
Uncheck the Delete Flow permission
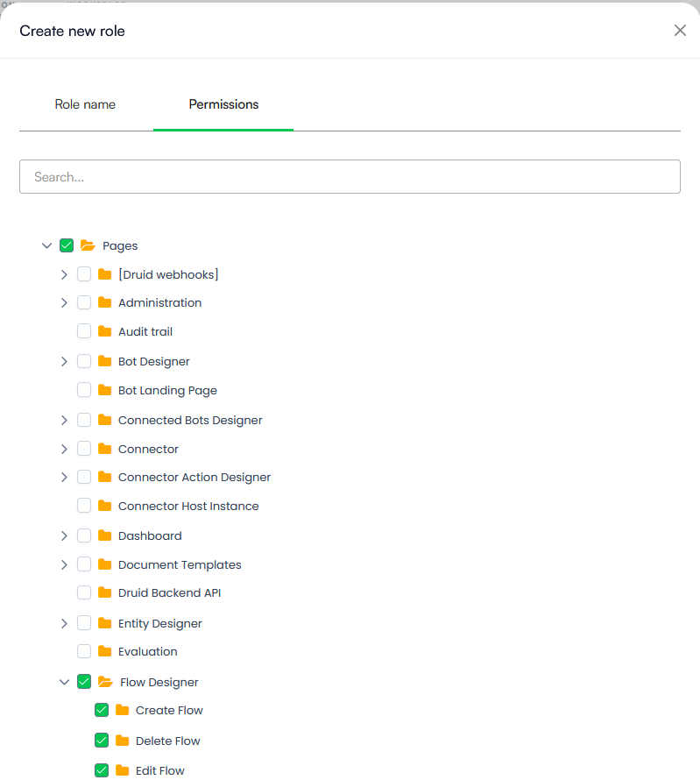(x=102, y=741)
